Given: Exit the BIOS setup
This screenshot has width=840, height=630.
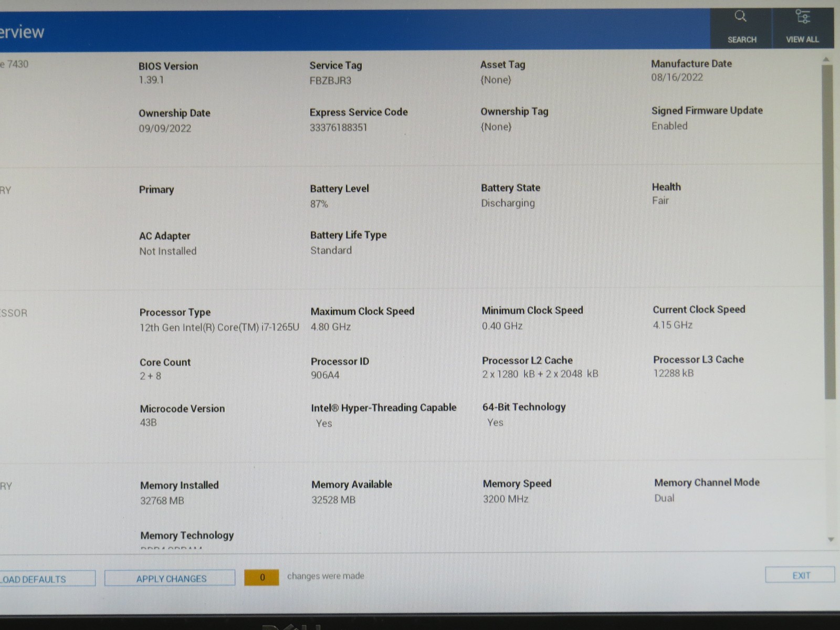Looking at the screenshot, I should pyautogui.click(x=800, y=575).
